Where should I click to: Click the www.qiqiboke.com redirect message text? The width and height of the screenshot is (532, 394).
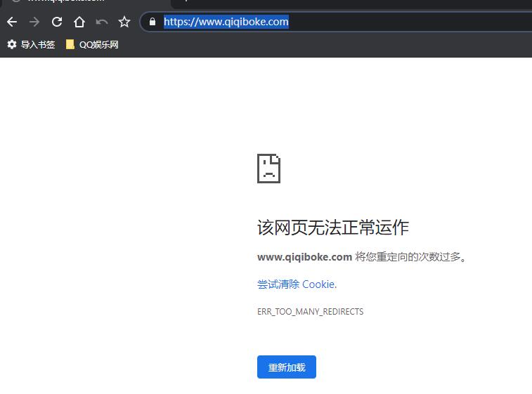(362, 257)
